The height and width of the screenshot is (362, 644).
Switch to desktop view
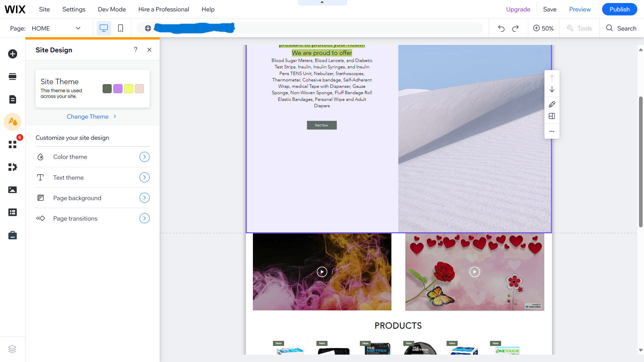point(104,28)
